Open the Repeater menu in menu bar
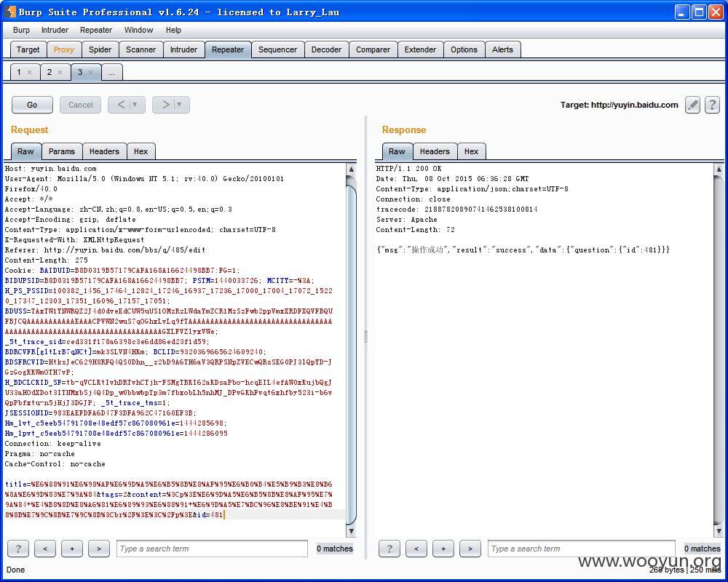 pyautogui.click(x=96, y=30)
